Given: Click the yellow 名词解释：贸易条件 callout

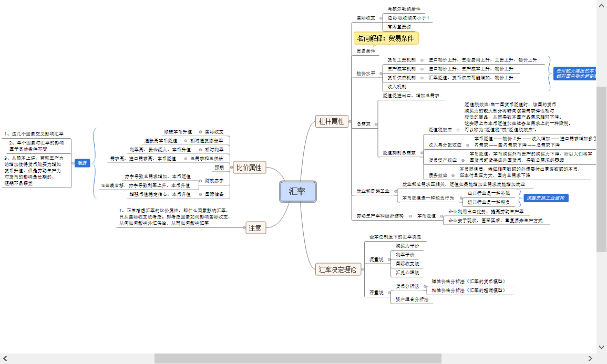Looking at the screenshot, I should click(386, 38).
